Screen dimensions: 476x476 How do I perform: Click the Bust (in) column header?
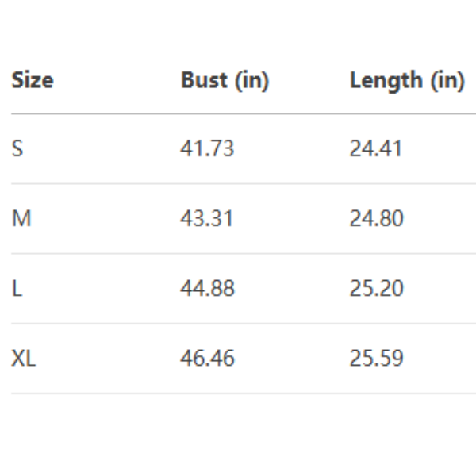pos(225,79)
